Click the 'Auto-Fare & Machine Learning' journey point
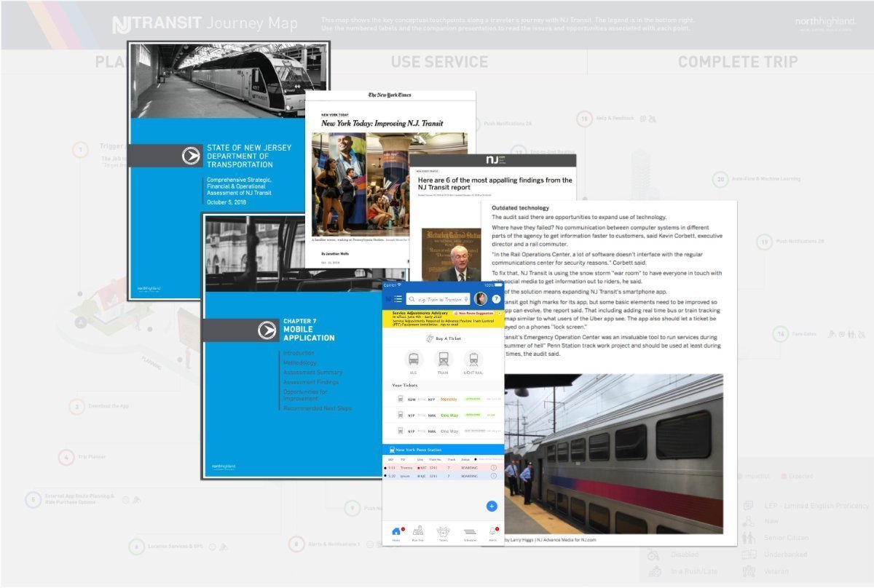Image resolution: width=874 pixels, height=588 pixels. [x=766, y=179]
